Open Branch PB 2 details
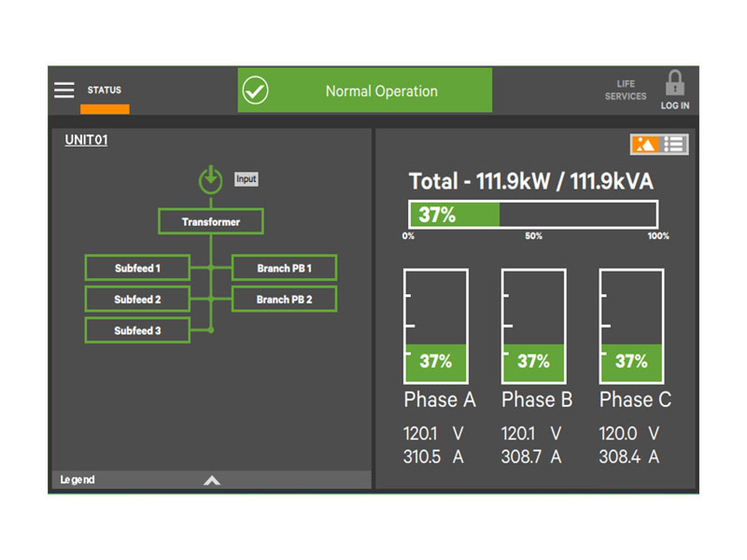747x560 pixels. [x=284, y=300]
